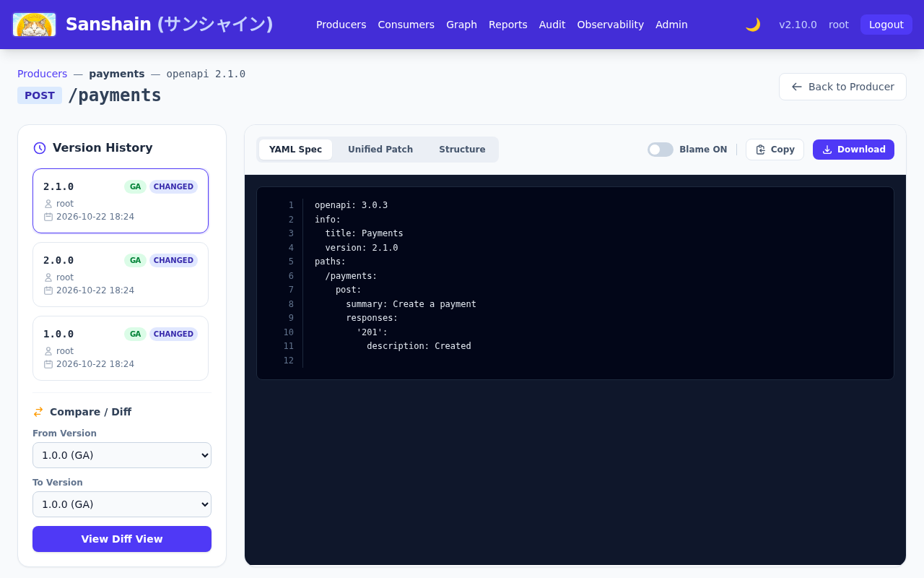
Task: Click Back to Producer button
Action: (x=842, y=87)
